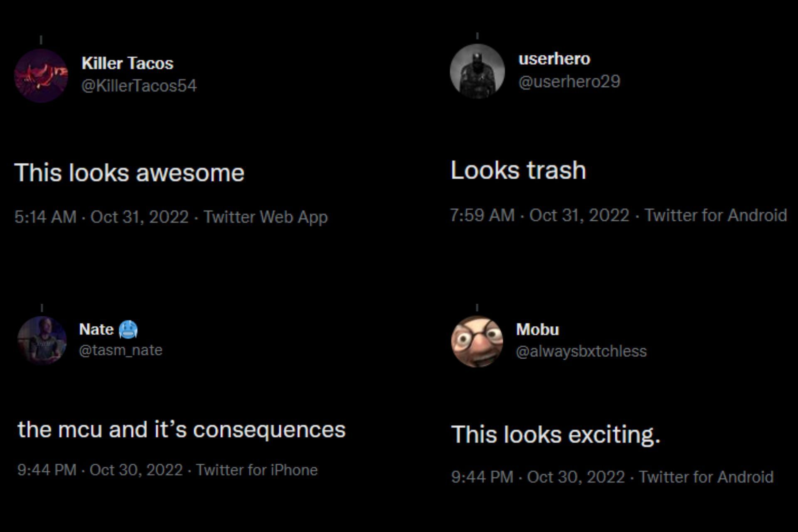Screen dimensions: 798x532
Task: Visit the @userhero29 handle
Action: click(x=569, y=81)
